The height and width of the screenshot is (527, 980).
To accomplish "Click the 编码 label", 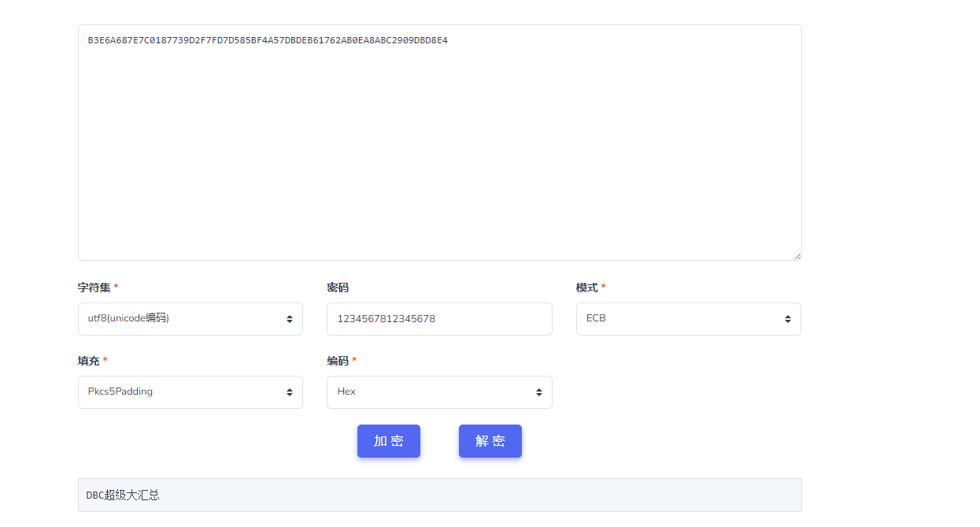I will (338, 361).
